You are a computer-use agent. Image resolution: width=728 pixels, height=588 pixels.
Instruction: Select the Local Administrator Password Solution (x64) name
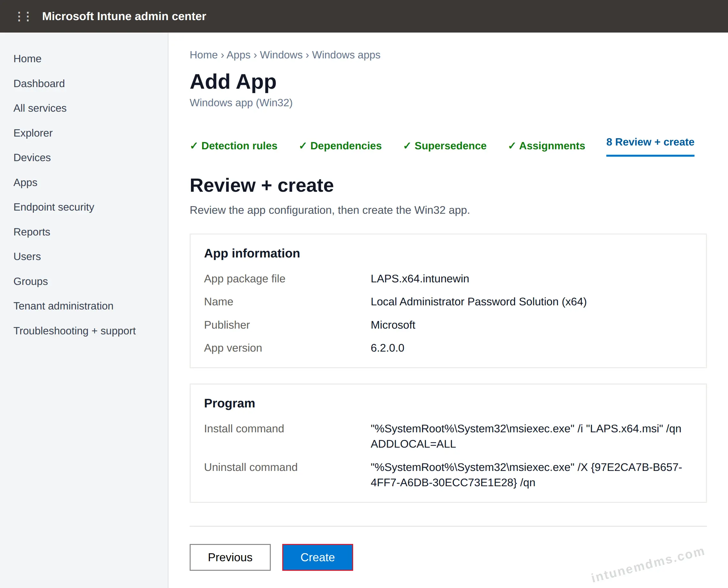479,302
